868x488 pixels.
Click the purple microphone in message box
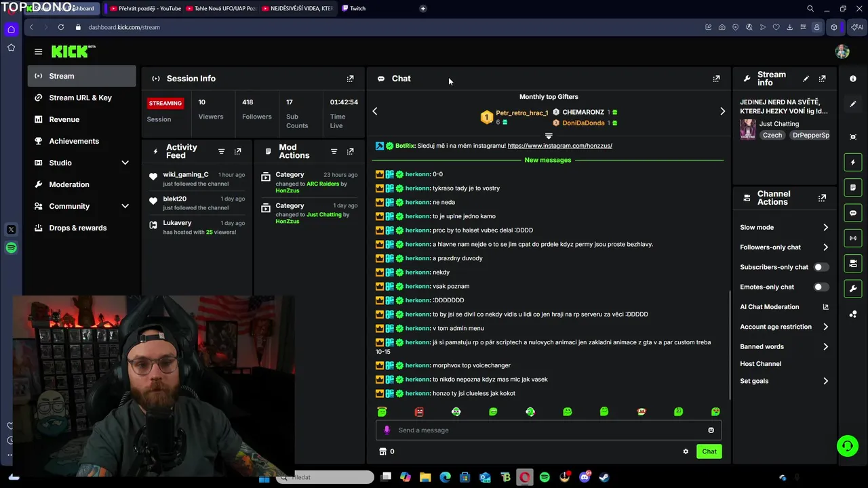click(387, 430)
